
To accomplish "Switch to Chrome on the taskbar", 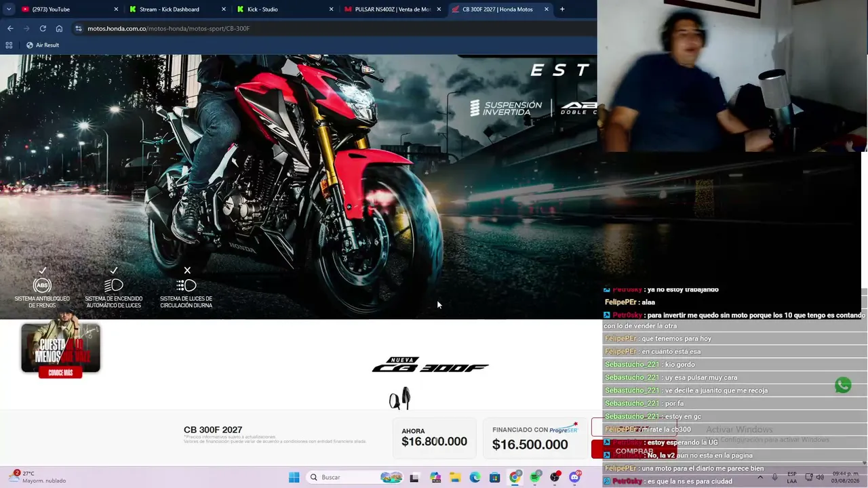I will 515,477.
